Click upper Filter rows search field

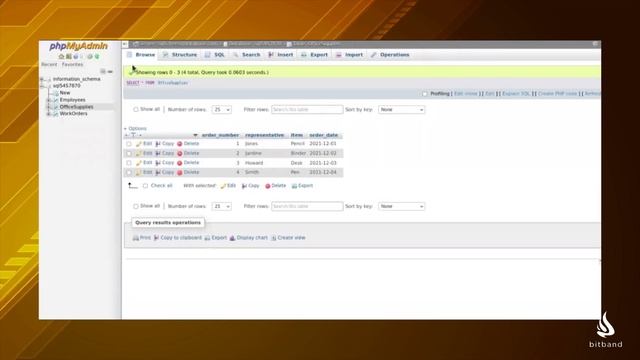307,110
